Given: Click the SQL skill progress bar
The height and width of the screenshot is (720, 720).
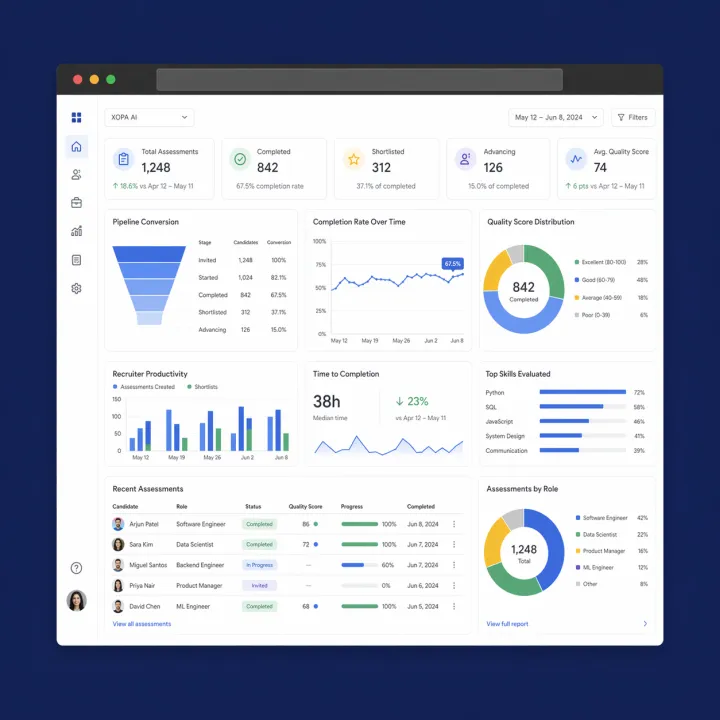Looking at the screenshot, I should tap(583, 406).
